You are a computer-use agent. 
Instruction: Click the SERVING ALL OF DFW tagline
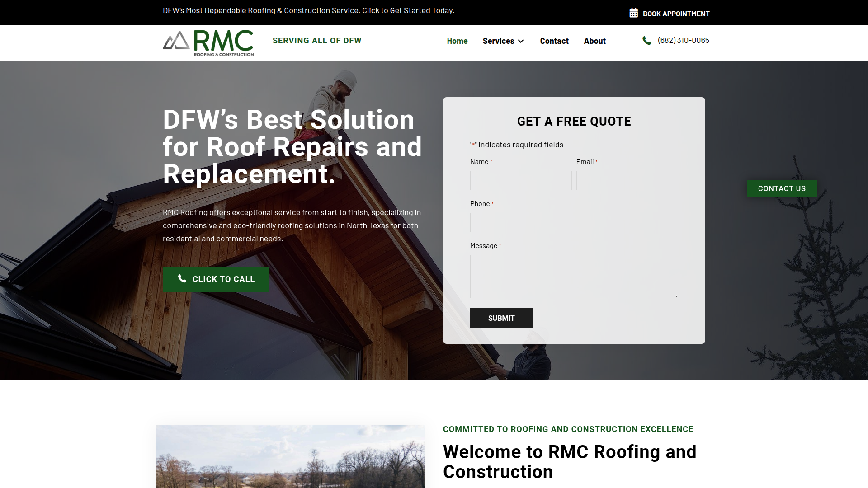[x=317, y=41]
